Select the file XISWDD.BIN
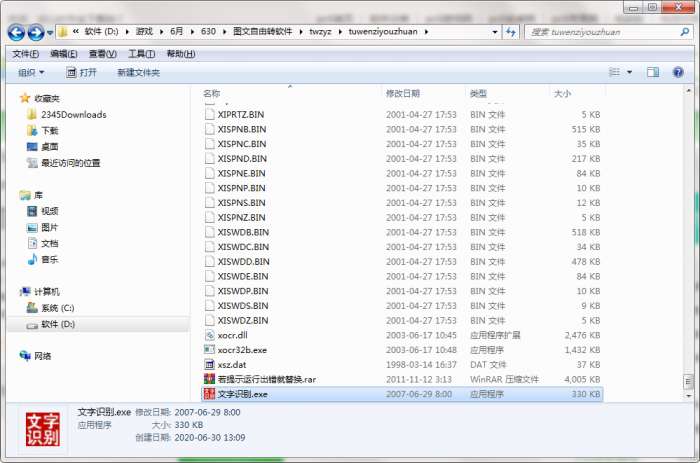 [x=244, y=262]
